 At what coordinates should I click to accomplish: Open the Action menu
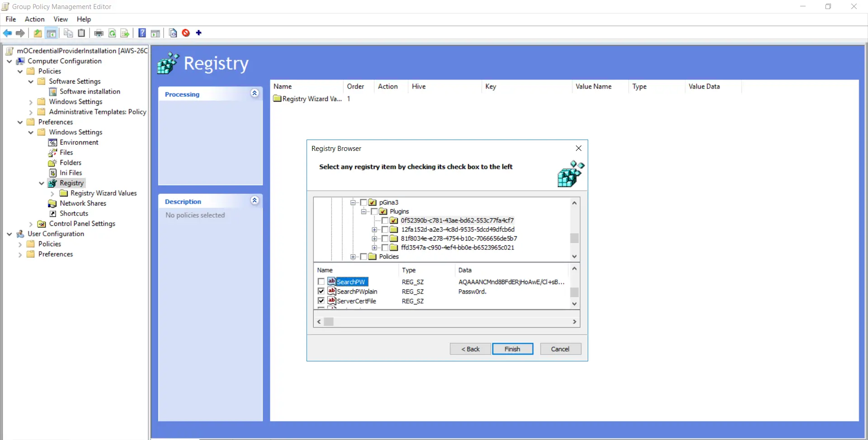coord(34,19)
